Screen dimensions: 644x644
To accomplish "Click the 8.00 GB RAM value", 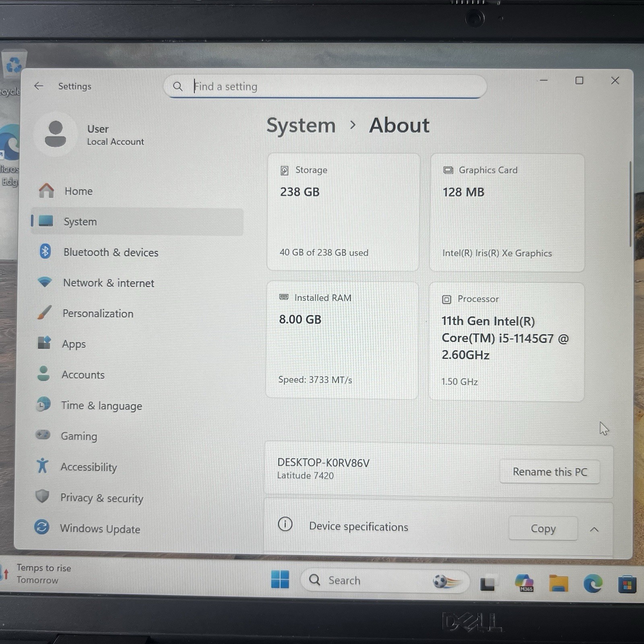I will [x=300, y=319].
